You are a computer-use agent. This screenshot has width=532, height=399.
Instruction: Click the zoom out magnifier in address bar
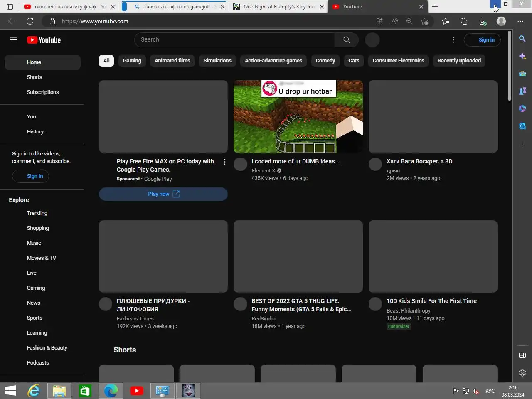[409, 21]
